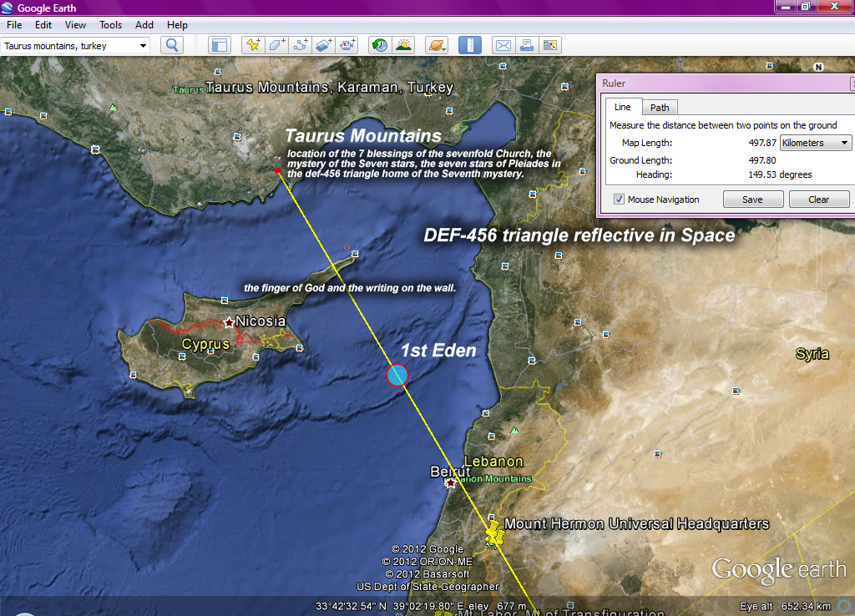
Task: Open the Add menu
Action: point(144,25)
